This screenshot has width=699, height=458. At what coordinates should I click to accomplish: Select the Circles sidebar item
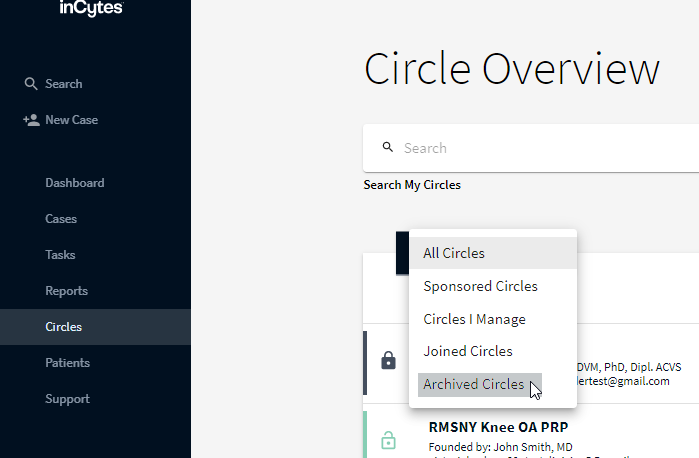point(64,327)
